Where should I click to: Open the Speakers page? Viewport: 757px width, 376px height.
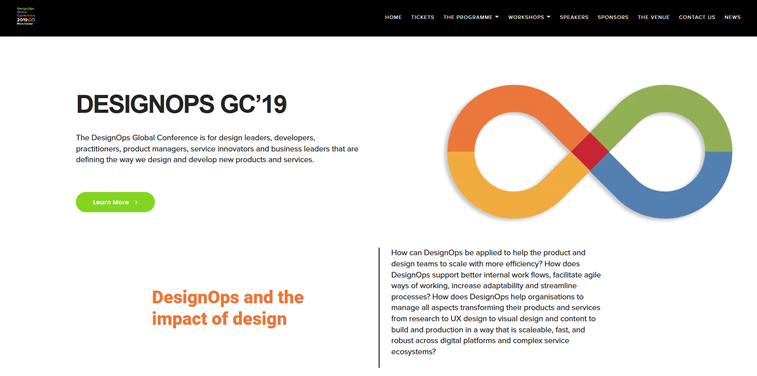(574, 17)
